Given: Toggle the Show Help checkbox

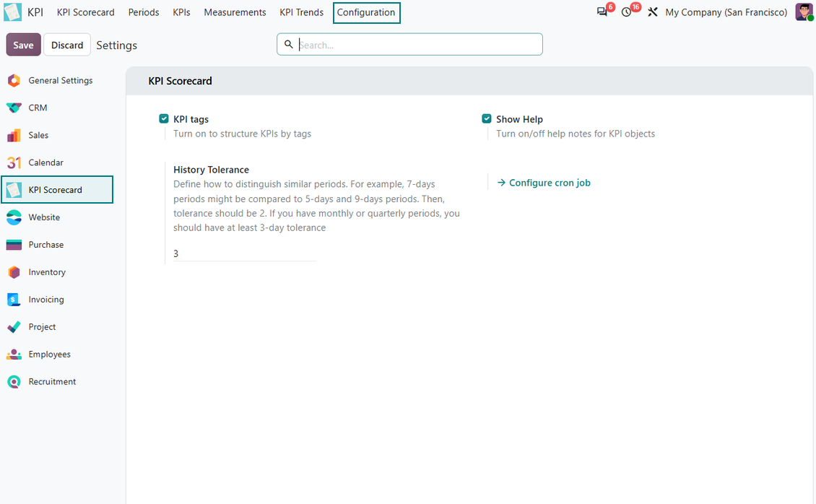Looking at the screenshot, I should coord(487,118).
